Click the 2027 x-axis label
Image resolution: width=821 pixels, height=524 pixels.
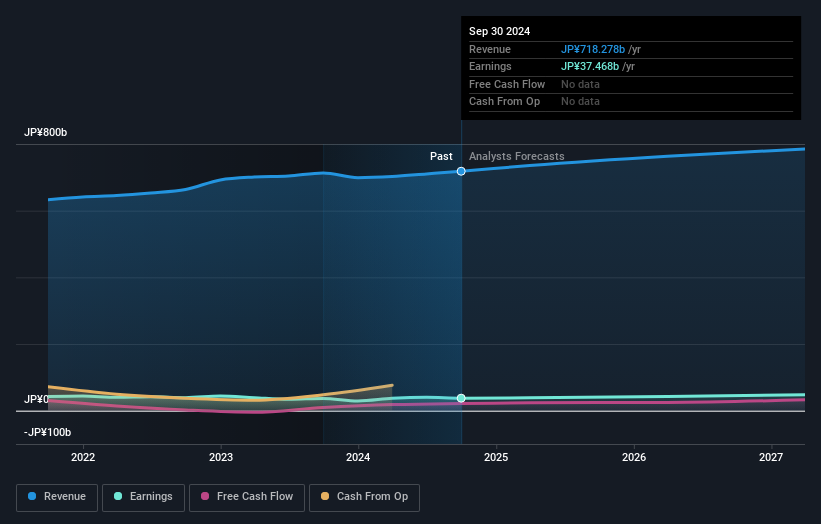click(771, 457)
